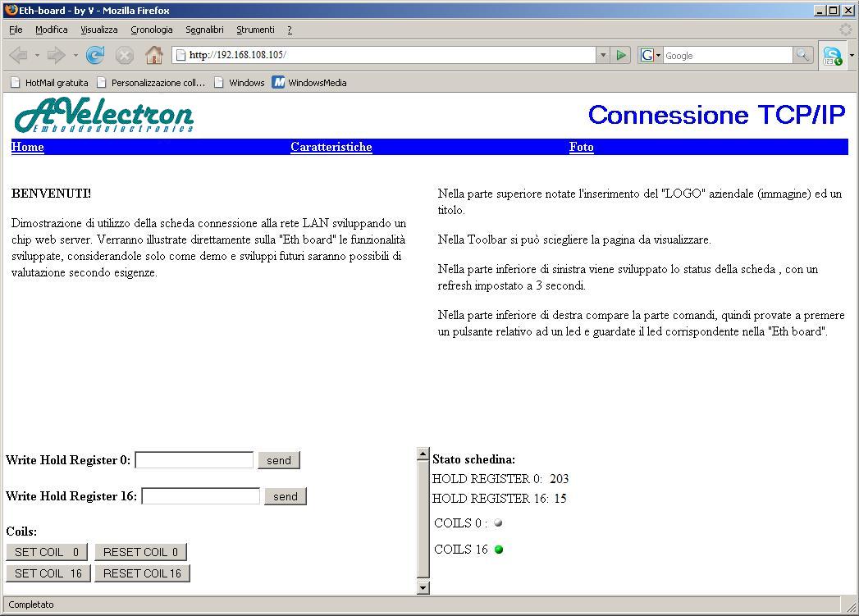Click the frame vertical scrollbar thumb
859x616 pixels.
(423, 519)
